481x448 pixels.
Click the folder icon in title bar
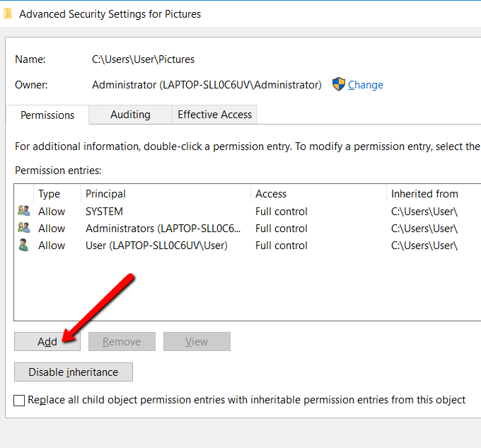pyautogui.click(x=7, y=13)
